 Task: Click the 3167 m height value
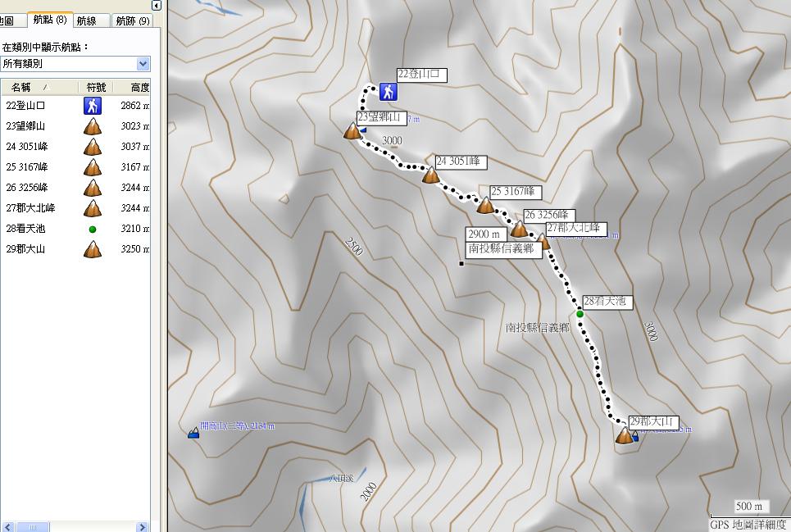pos(134,167)
